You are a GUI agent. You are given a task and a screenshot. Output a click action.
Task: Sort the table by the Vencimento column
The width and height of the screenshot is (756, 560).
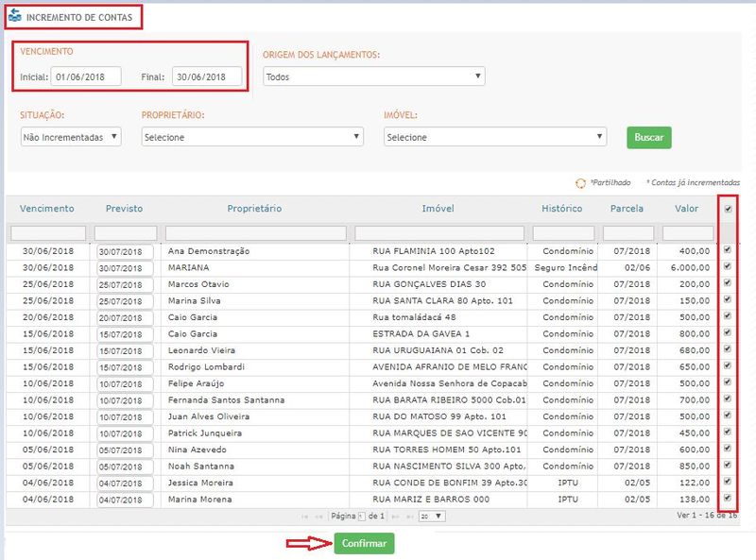point(47,209)
